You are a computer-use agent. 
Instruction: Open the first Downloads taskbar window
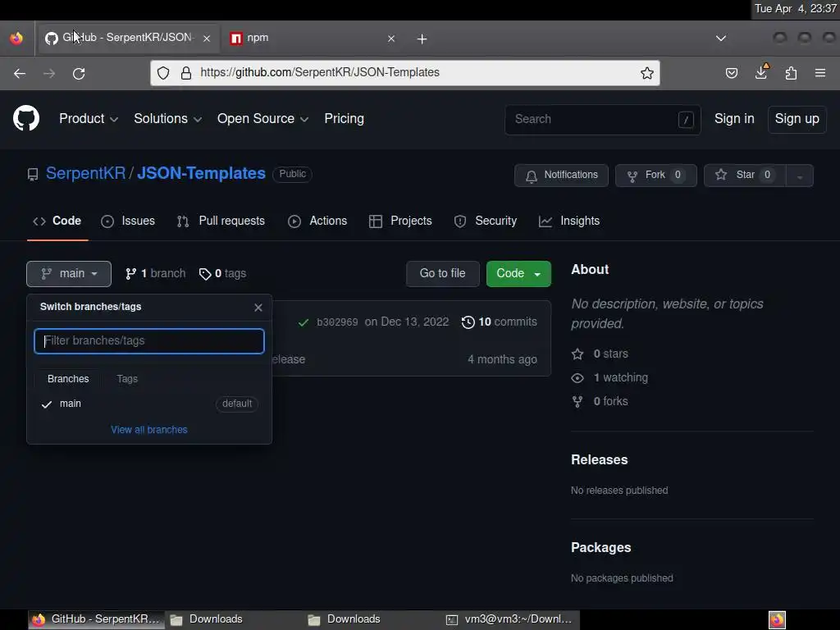pos(234,620)
